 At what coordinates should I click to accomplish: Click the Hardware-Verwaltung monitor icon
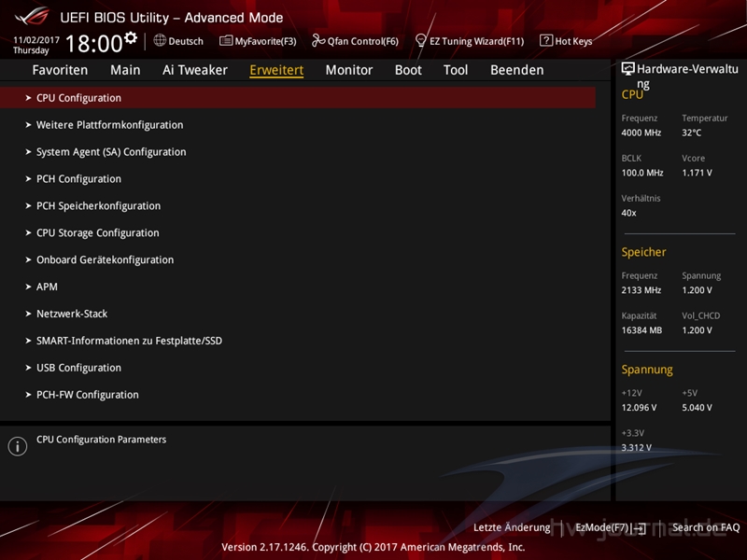coord(627,69)
